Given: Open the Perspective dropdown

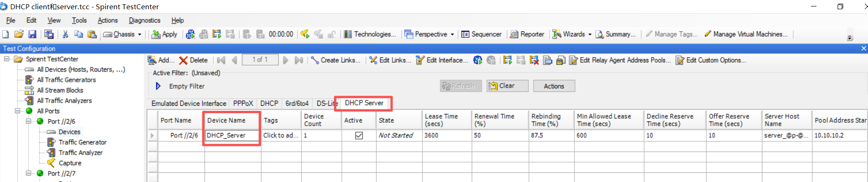Looking at the screenshot, I should [x=452, y=34].
